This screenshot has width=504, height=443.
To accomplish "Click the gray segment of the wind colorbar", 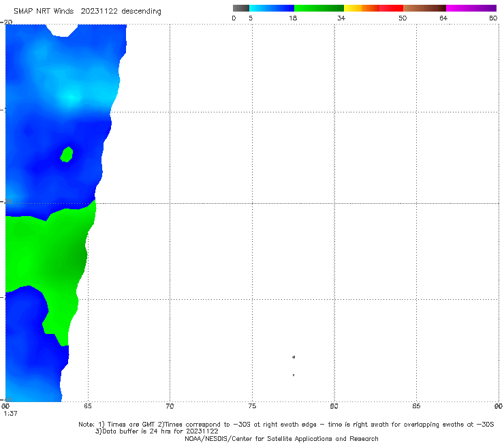I will point(241,8).
